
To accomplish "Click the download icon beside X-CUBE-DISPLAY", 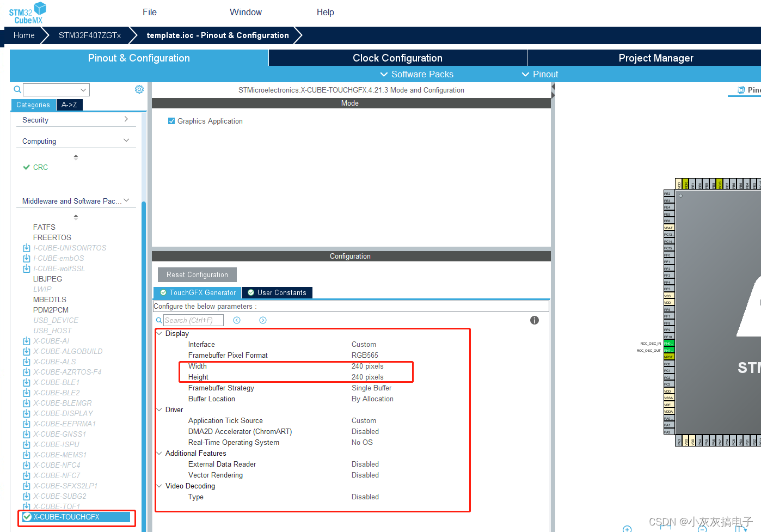I will pos(26,413).
